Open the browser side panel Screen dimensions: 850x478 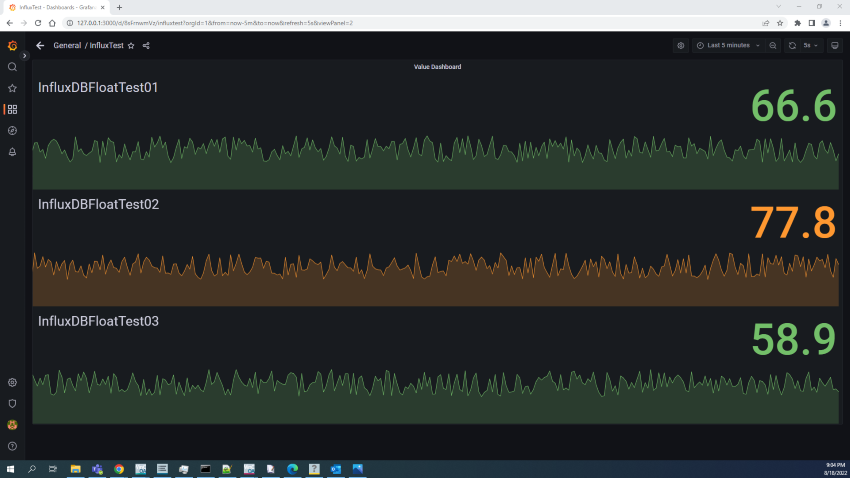(x=812, y=23)
